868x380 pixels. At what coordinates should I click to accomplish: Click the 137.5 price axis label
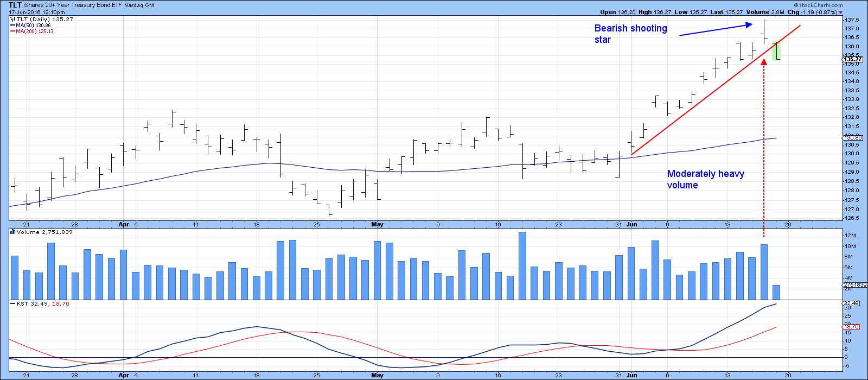click(851, 20)
